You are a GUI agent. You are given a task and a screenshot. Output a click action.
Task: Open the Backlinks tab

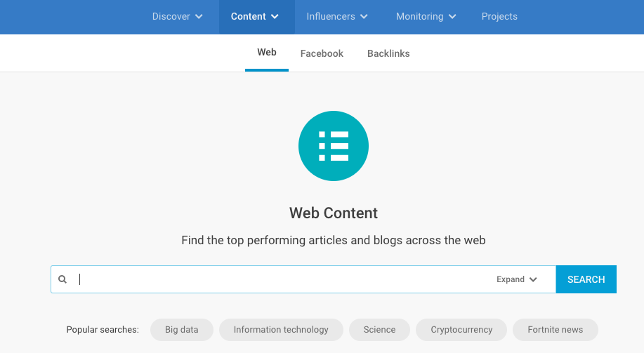388,53
